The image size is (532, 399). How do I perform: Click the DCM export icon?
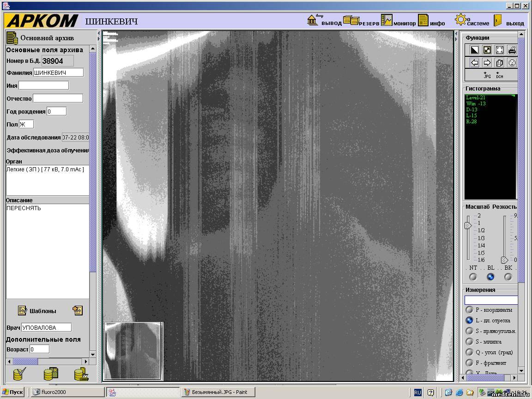[x=499, y=75]
